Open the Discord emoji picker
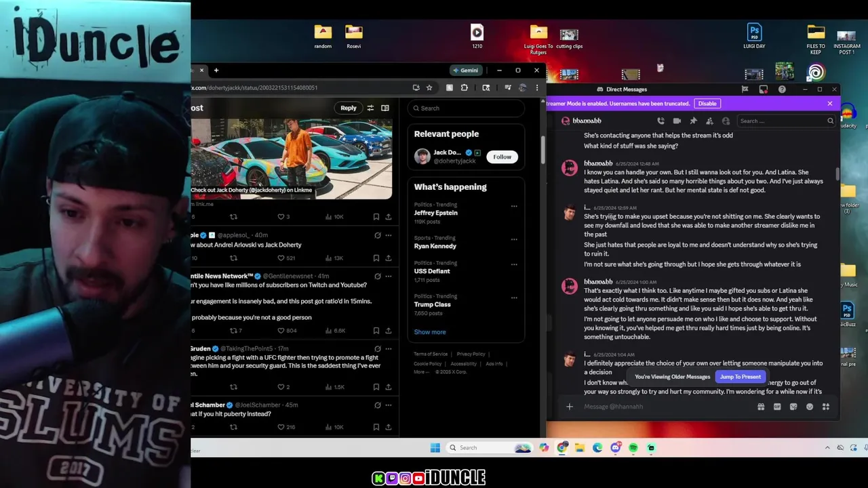868x488 pixels. (x=810, y=407)
